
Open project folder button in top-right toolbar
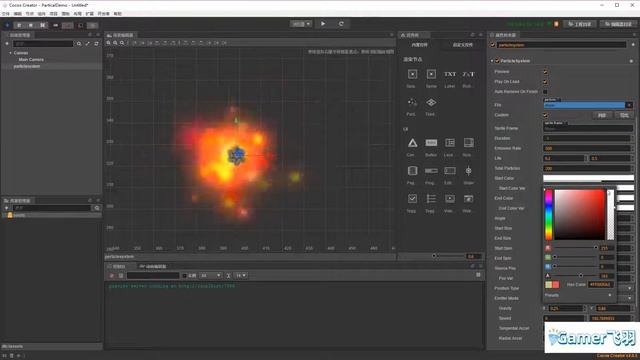click(580, 24)
